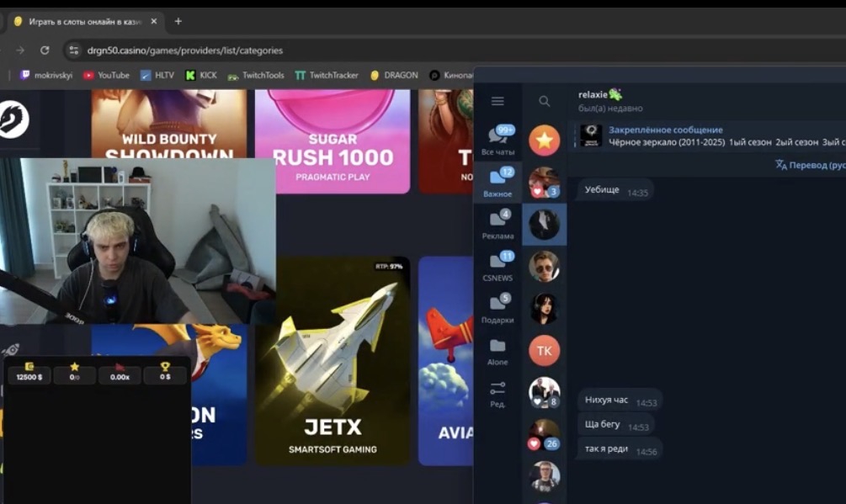
Task: Open the TwitchTracker bookmark
Action: (x=327, y=76)
